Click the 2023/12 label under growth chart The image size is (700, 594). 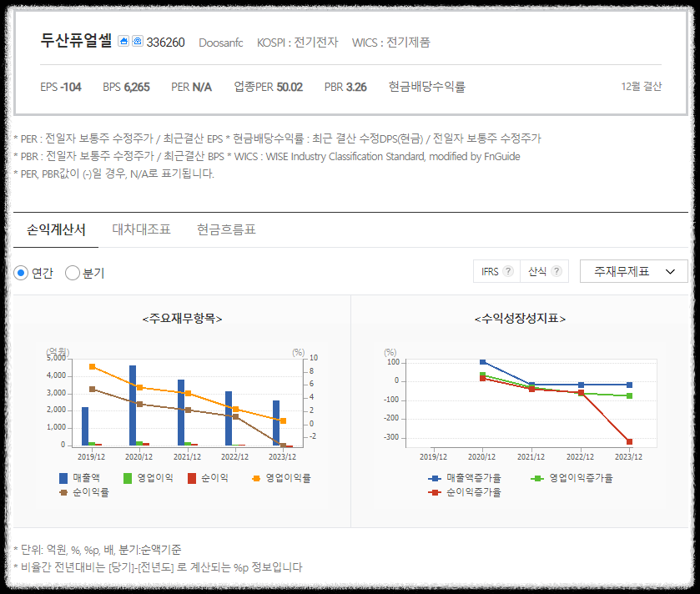[628, 457]
